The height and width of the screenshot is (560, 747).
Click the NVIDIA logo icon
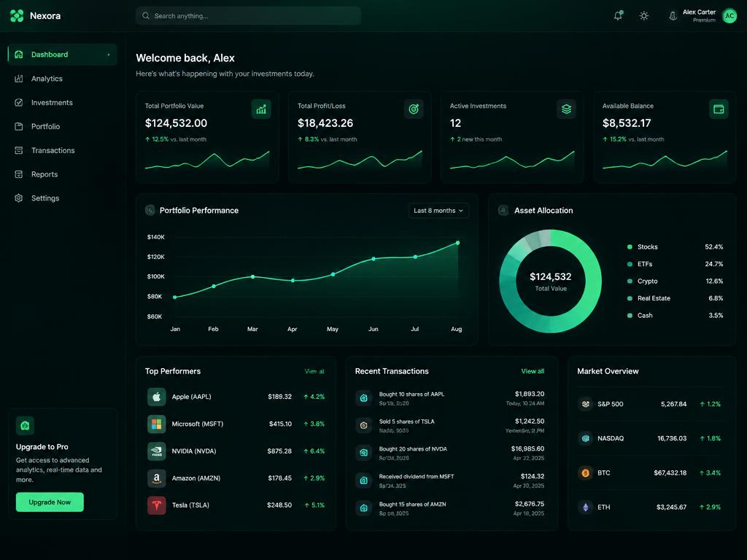coord(156,451)
